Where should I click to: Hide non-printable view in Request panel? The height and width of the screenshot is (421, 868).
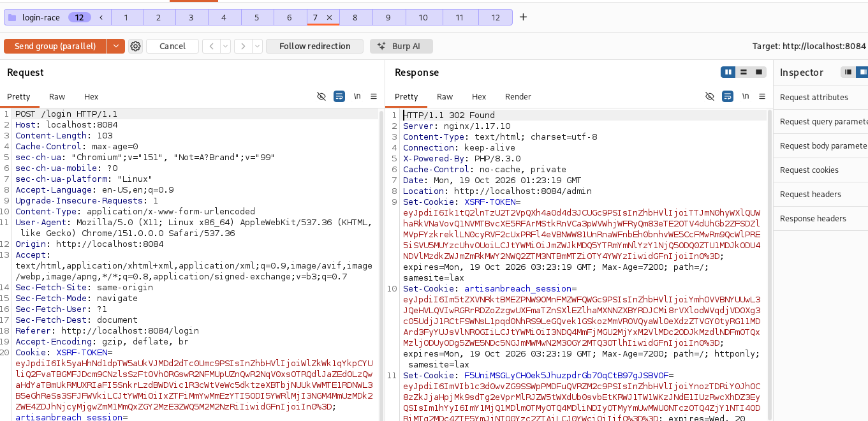(321, 96)
